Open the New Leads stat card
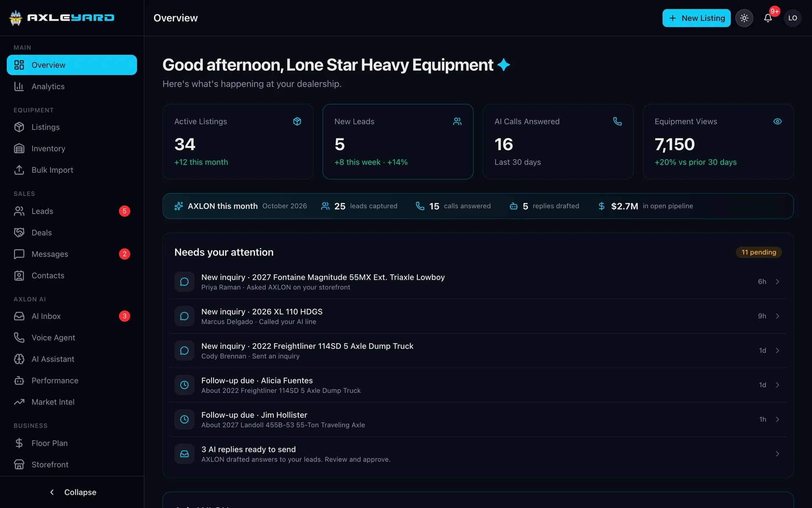 (x=398, y=141)
